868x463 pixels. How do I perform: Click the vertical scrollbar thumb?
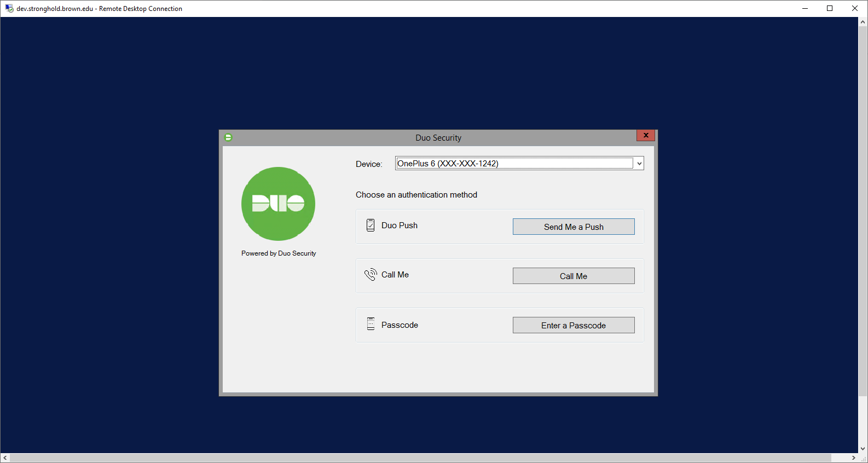(863, 211)
